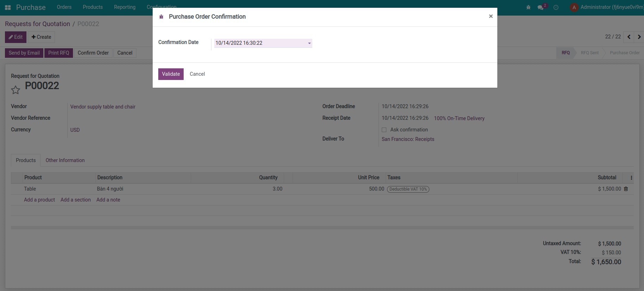Click total amount $ 1,650.00
This screenshot has height=291, width=644.
pyautogui.click(x=606, y=262)
